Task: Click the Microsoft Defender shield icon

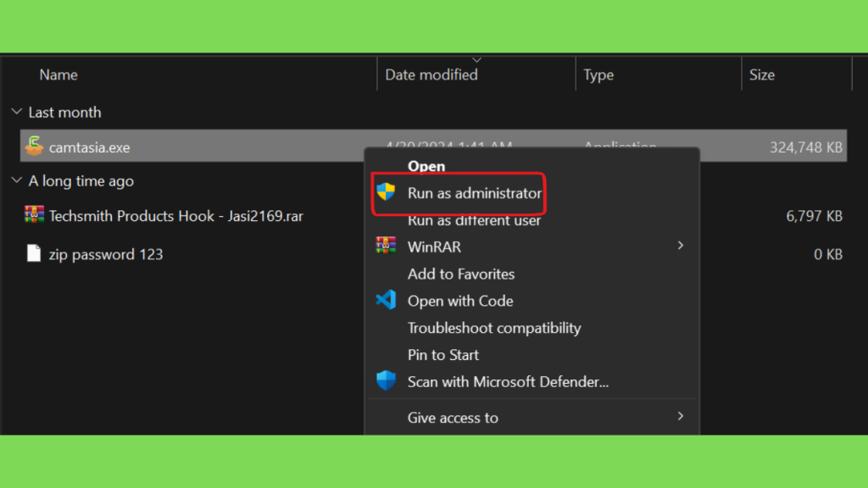Action: coord(386,380)
